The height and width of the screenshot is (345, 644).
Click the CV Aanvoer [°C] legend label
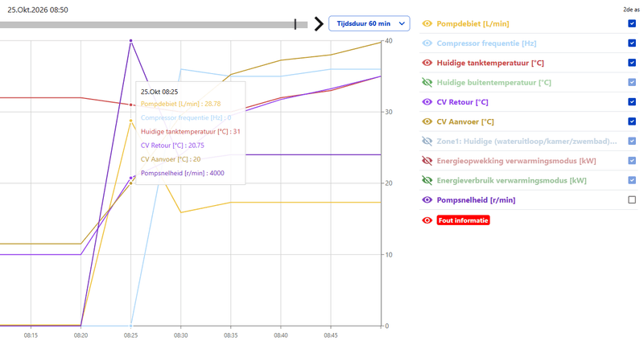(465, 121)
